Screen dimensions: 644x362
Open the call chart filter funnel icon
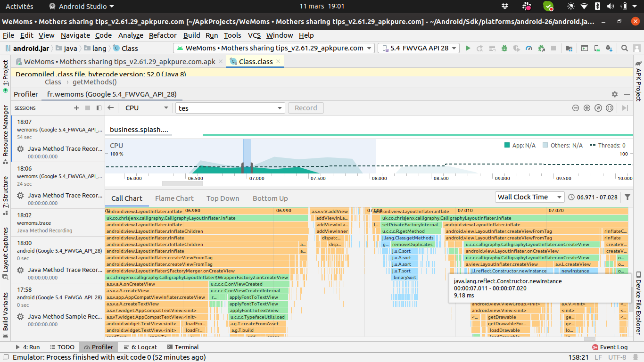[x=627, y=197]
